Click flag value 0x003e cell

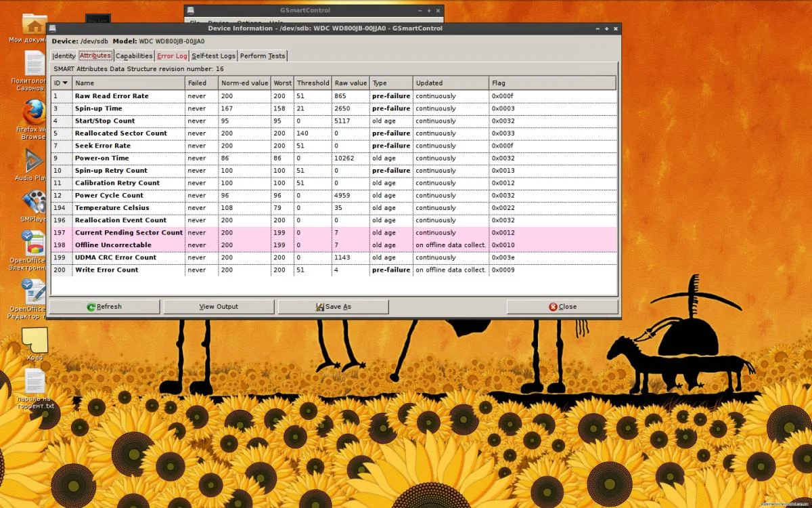pyautogui.click(x=552, y=257)
